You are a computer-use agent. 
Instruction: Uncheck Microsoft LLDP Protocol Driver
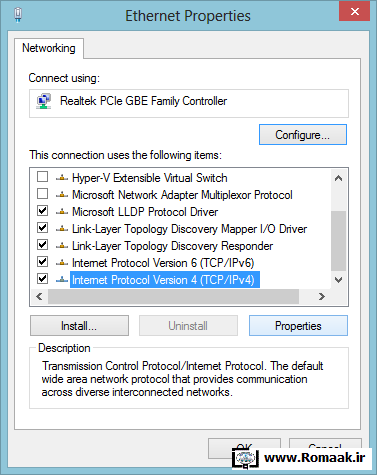pos(42,211)
